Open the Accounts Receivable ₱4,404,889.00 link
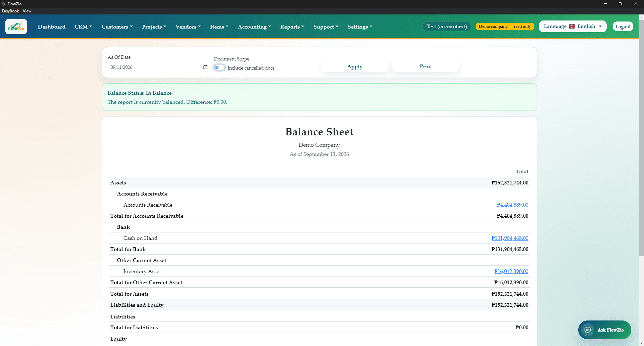 coord(512,205)
